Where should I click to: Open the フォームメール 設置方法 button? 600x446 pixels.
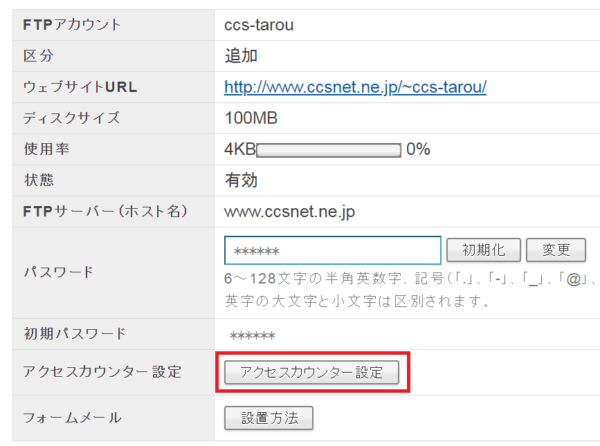pyautogui.click(x=269, y=418)
